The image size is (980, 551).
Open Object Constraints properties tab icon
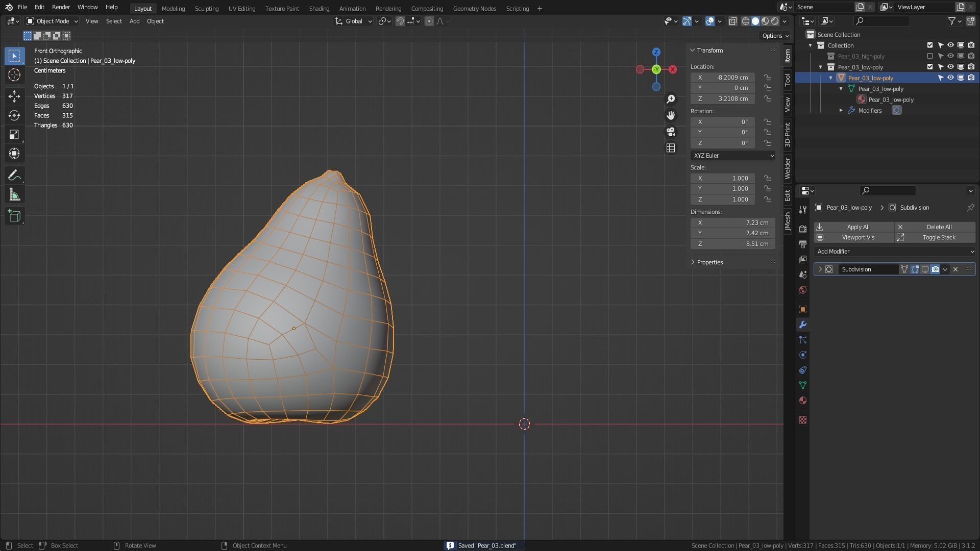pyautogui.click(x=803, y=370)
